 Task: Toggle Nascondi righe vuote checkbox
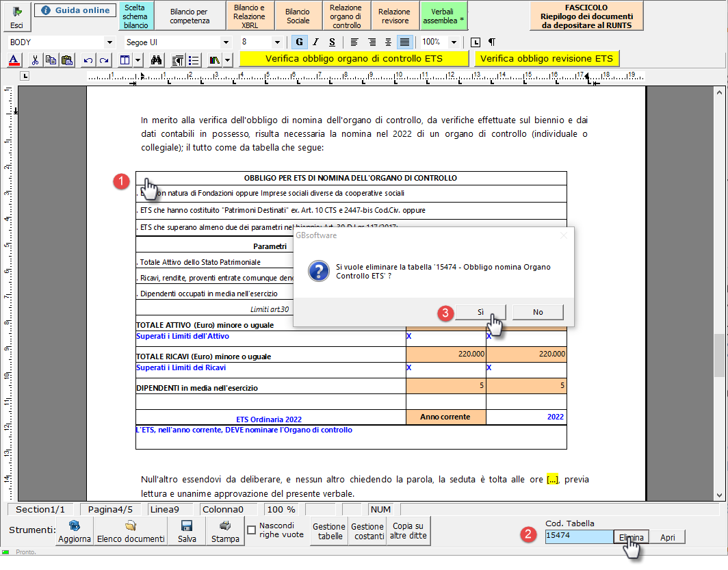[x=252, y=530]
